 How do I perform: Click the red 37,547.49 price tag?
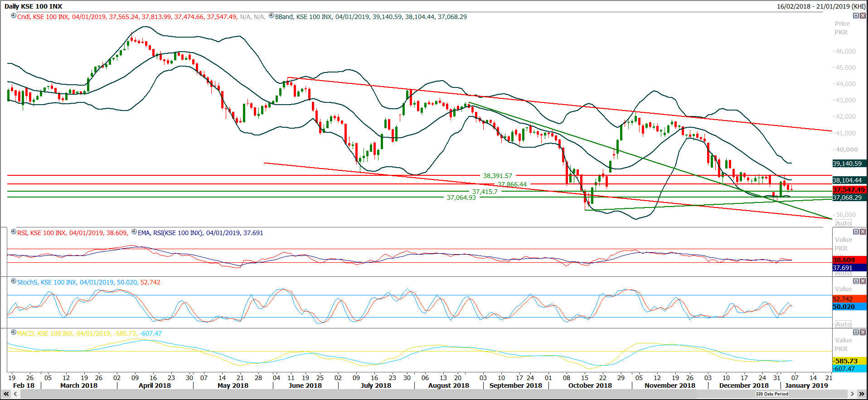849,190
